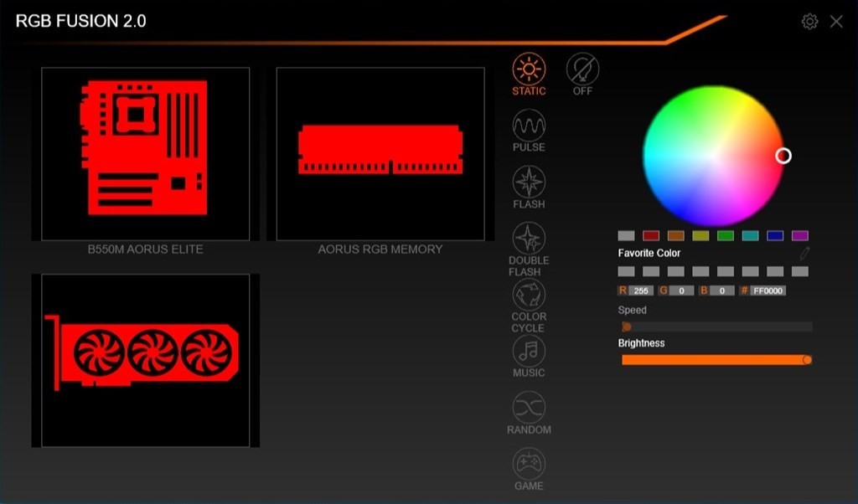Viewport: 858px width, 504px height.
Task: Click the Brightness slider bar
Action: [717, 360]
